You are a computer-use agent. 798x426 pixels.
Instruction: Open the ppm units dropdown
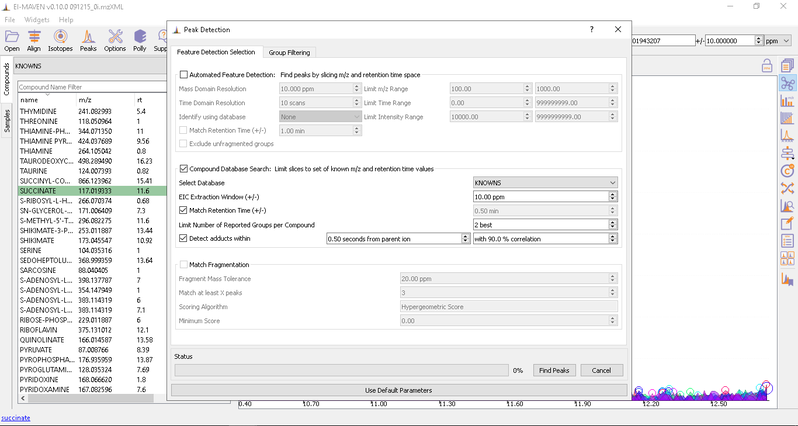778,41
